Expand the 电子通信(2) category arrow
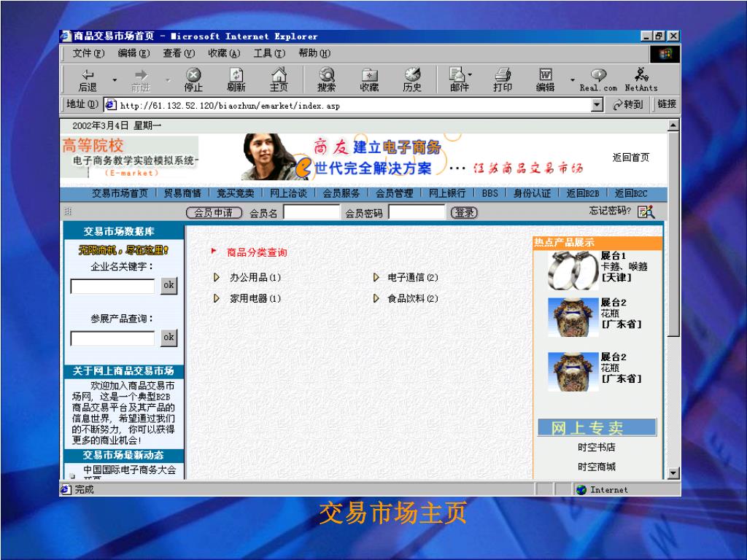 point(376,277)
